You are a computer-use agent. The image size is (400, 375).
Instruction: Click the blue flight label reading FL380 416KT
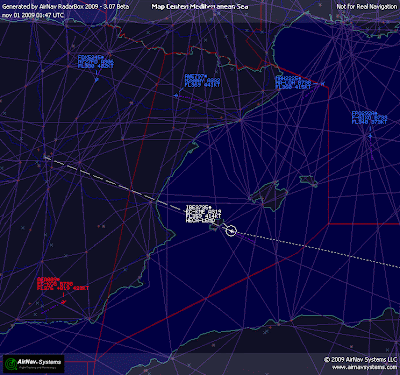point(293,82)
